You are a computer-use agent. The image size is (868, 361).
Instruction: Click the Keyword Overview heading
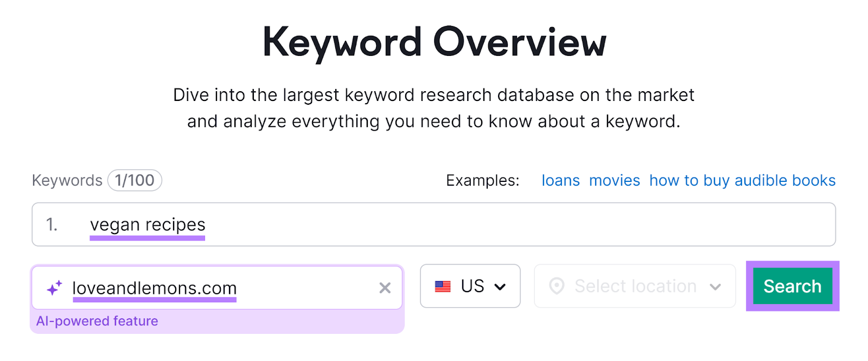click(434, 41)
